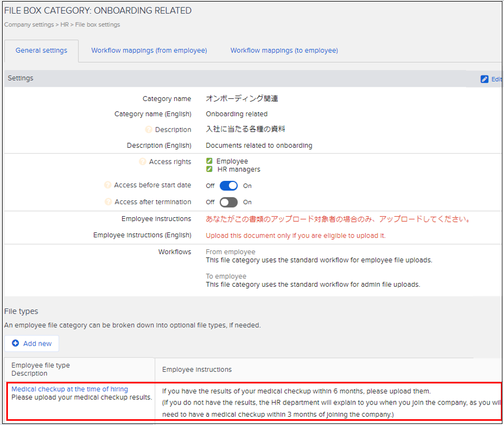
Task: Click the green edit icon beside Employee
Action: (x=209, y=161)
